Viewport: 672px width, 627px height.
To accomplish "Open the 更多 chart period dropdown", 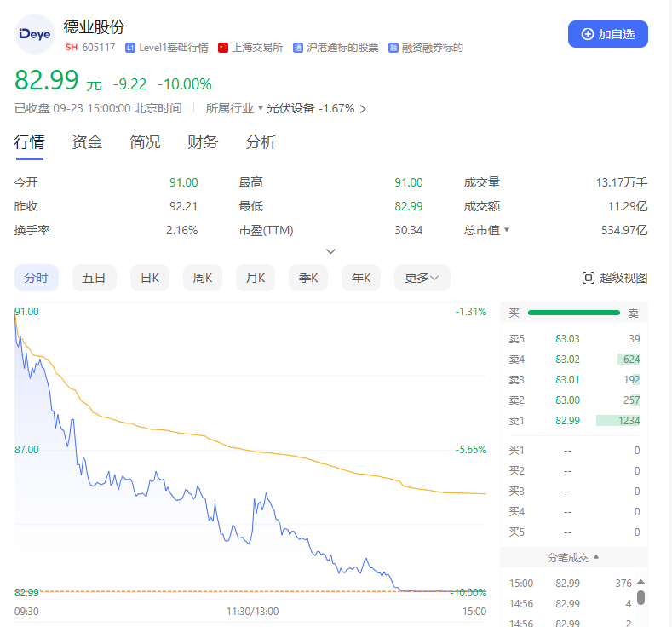I will pyautogui.click(x=422, y=278).
